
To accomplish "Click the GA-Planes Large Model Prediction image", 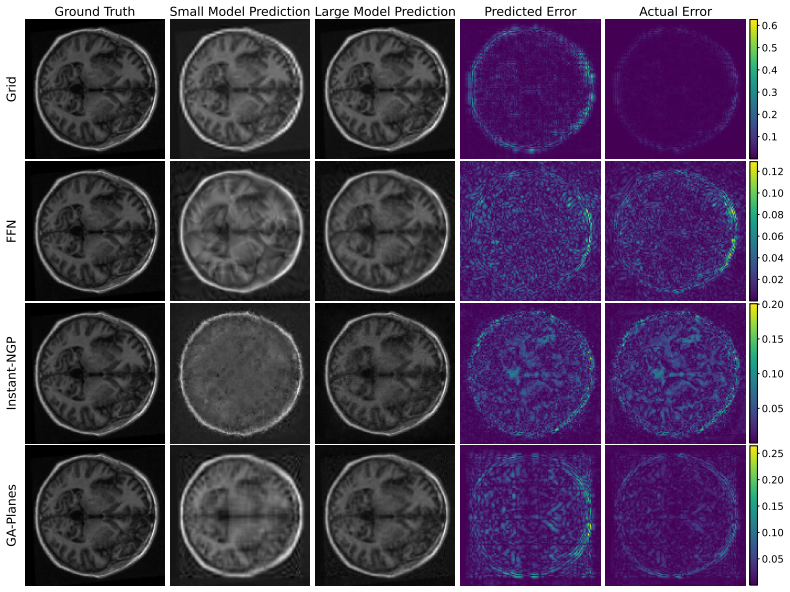I will pos(385,515).
